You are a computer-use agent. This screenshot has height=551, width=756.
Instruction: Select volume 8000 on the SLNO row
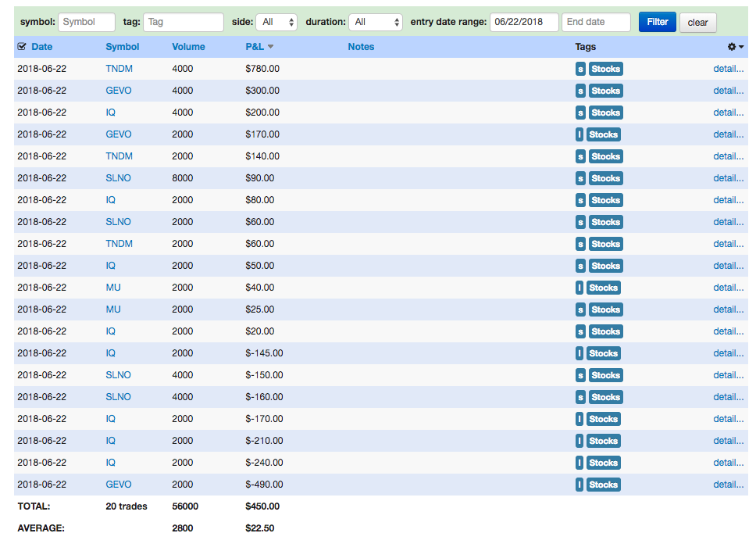[x=182, y=178]
